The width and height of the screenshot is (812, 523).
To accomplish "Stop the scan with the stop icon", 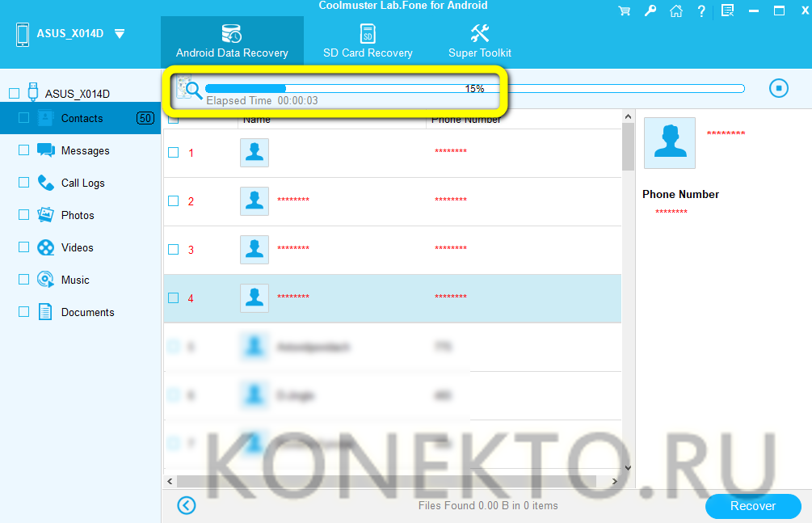I will coord(778,88).
